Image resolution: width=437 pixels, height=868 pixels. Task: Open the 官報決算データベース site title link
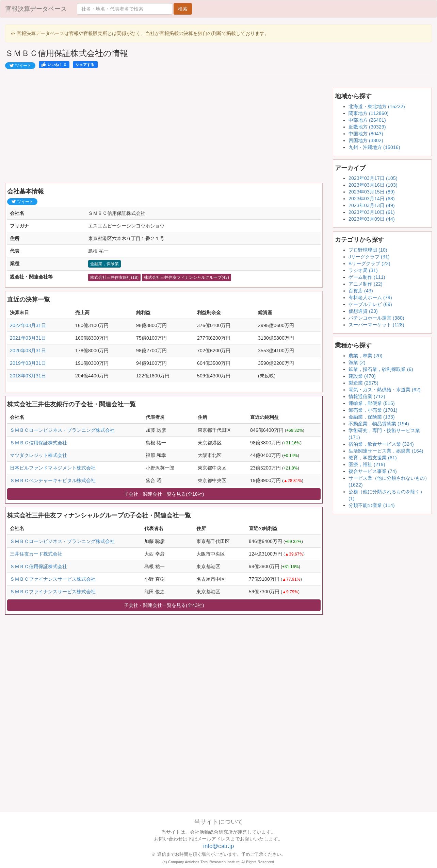(36, 9)
